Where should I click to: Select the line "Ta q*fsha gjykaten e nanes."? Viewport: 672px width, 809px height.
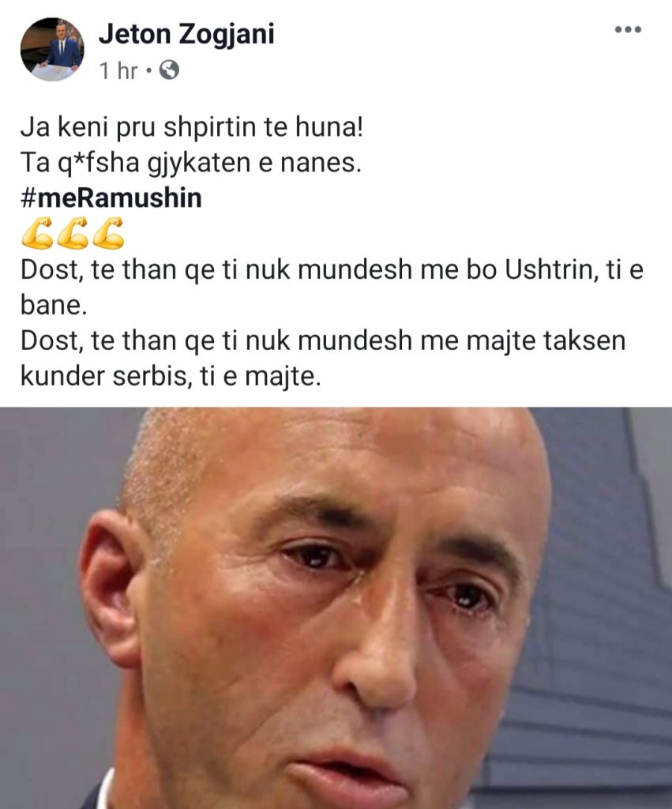point(191,163)
